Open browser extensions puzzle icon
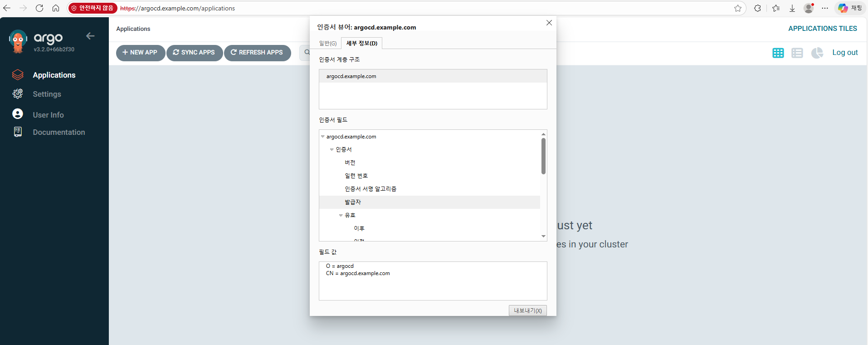Image resolution: width=868 pixels, height=345 pixels. coord(757,8)
